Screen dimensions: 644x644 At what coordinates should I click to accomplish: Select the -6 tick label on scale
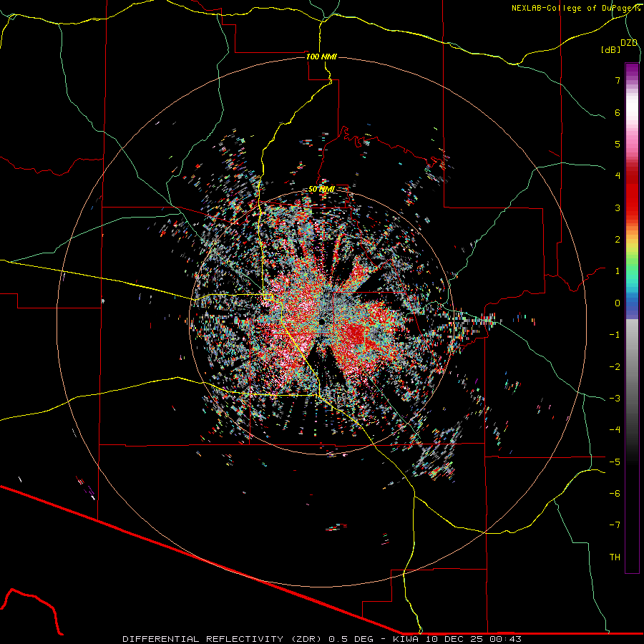click(615, 494)
